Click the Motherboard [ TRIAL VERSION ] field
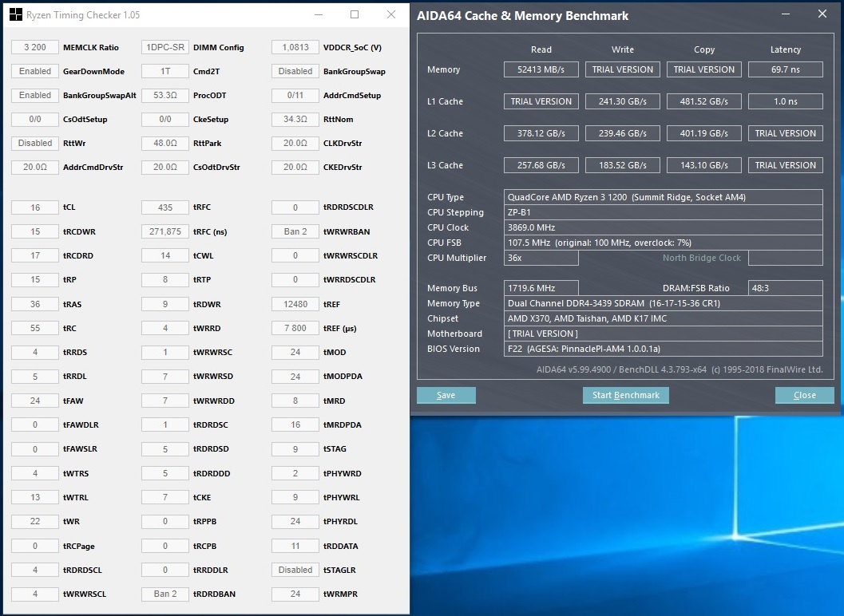Image resolution: width=844 pixels, height=616 pixels. [x=663, y=334]
